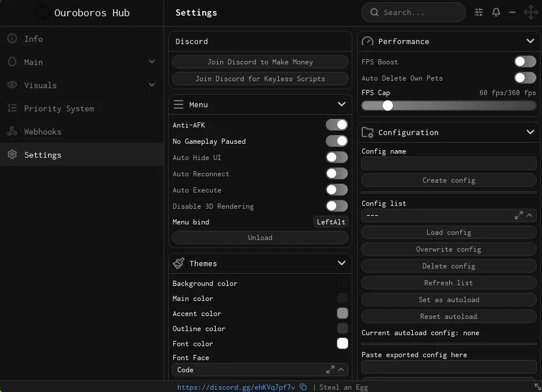Screen dimensions: 542x392
Task: Click the Main egg icon in sidebar
Action: pos(12,62)
